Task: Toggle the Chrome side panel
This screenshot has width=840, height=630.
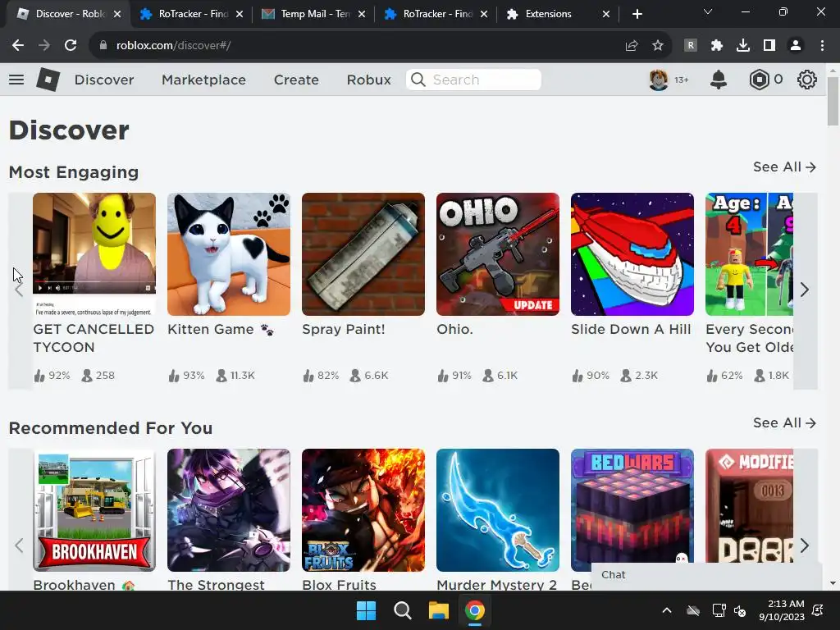Action: pos(769,46)
